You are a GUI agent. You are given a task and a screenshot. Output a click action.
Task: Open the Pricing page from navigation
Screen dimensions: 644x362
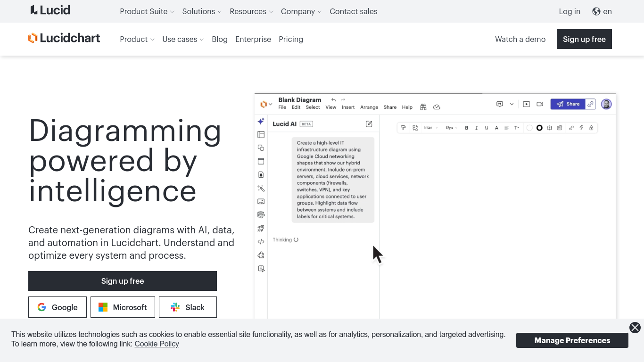tap(291, 39)
